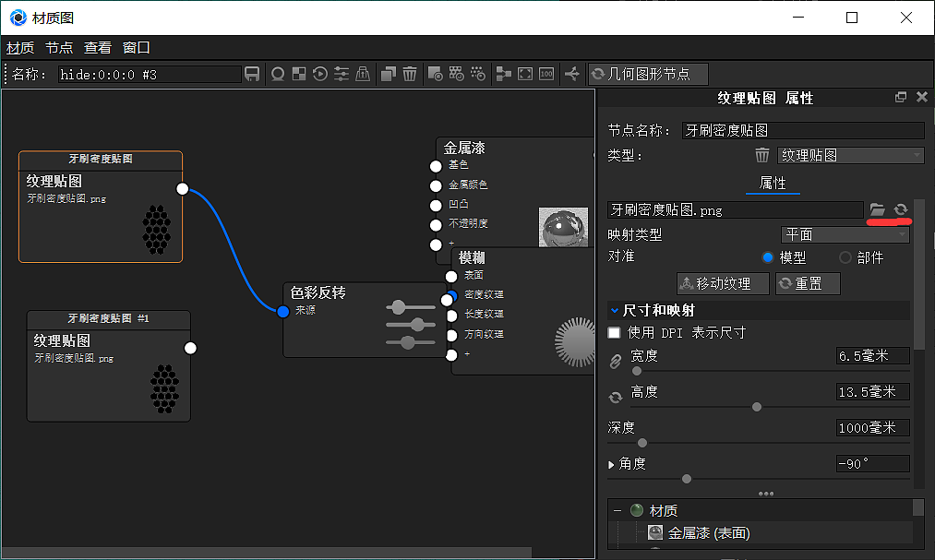The image size is (935, 560).
Task: Enable 使用 DPI 表示尺寸 checkbox
Action: click(615, 332)
